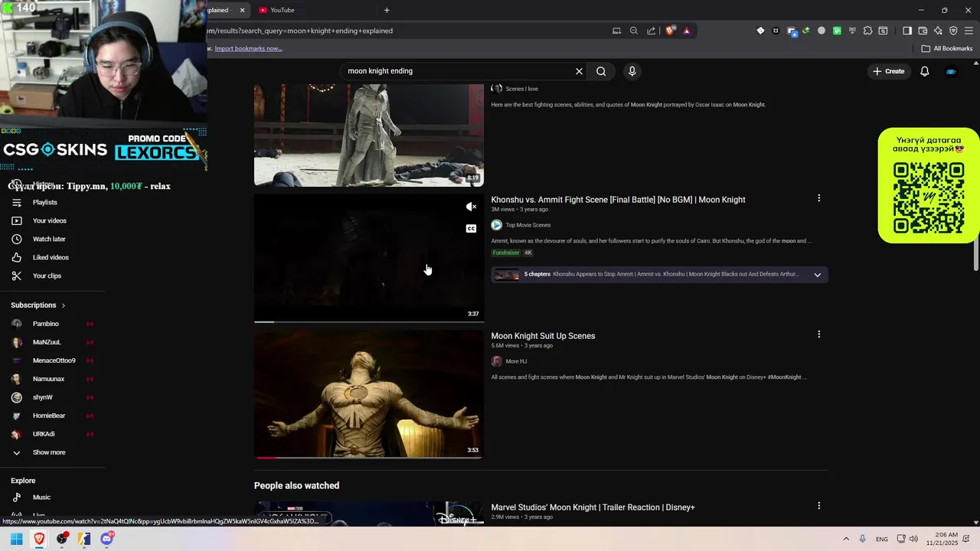
Task: Open the Leo AI sparkle icon
Action: (938, 31)
